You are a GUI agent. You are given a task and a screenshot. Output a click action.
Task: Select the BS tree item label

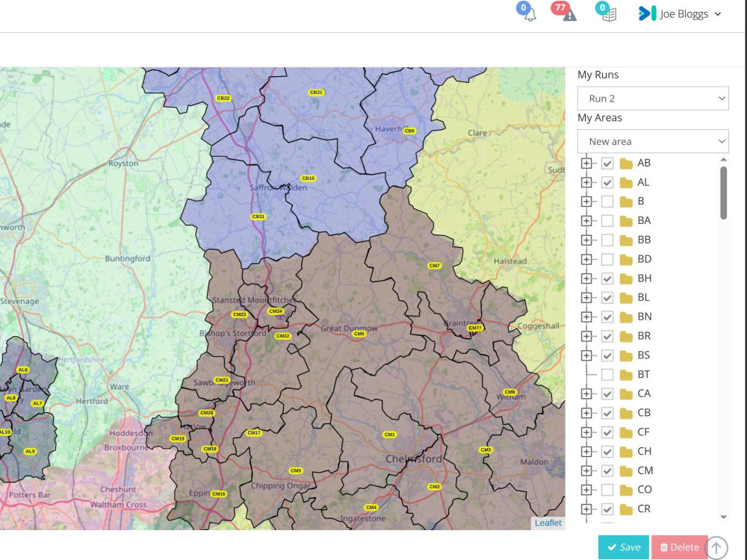[644, 355]
